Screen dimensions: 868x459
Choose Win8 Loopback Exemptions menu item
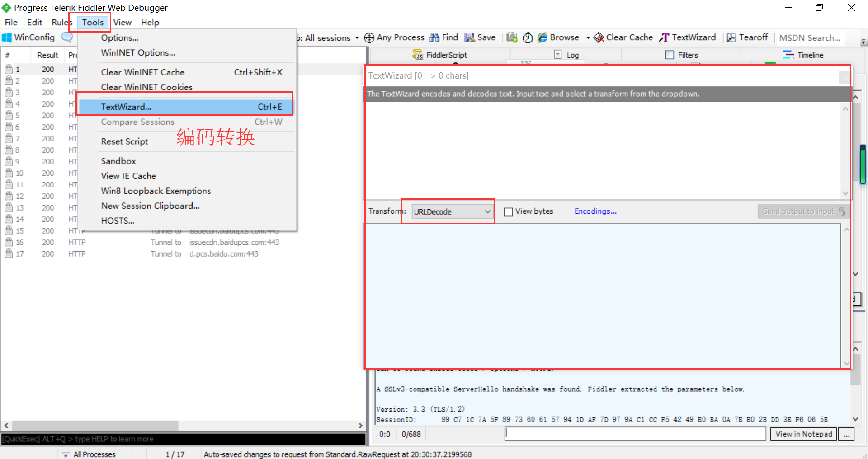(x=187, y=191)
